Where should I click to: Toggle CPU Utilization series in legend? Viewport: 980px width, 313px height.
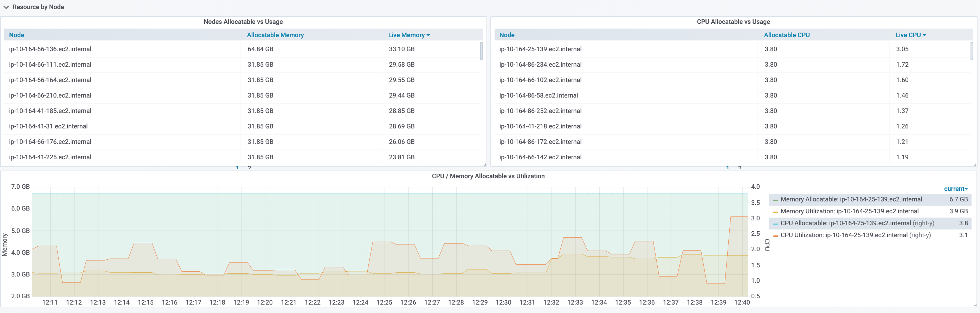coord(855,235)
